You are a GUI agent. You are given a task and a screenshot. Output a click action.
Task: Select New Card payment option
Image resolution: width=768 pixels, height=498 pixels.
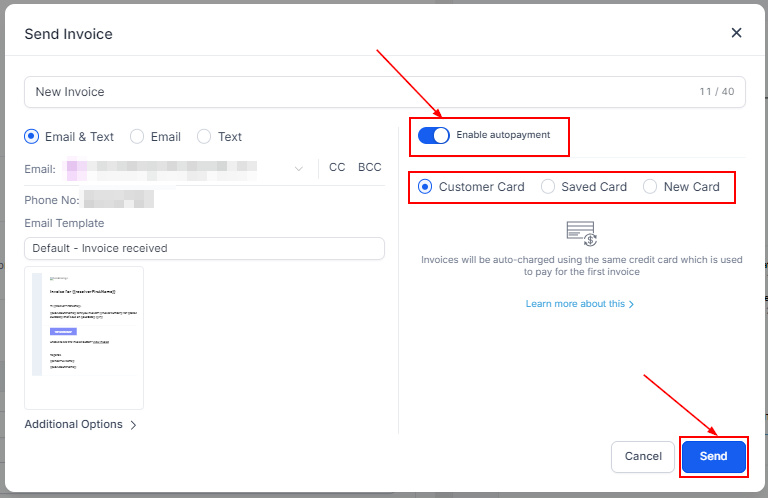(x=650, y=187)
